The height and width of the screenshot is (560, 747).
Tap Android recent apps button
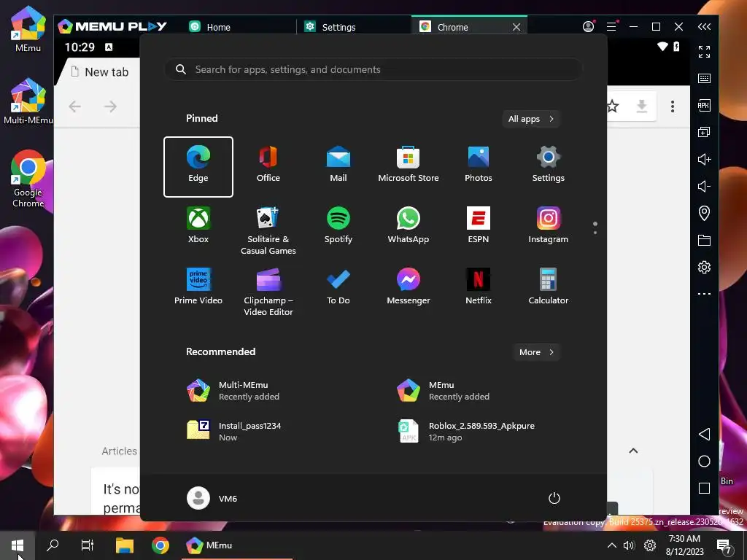(x=704, y=488)
